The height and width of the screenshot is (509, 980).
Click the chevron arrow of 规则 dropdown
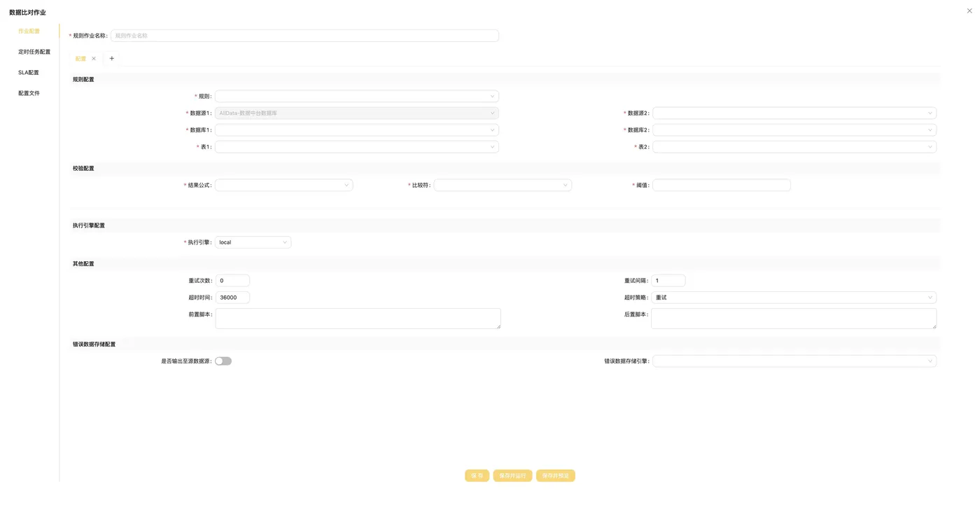[492, 97]
